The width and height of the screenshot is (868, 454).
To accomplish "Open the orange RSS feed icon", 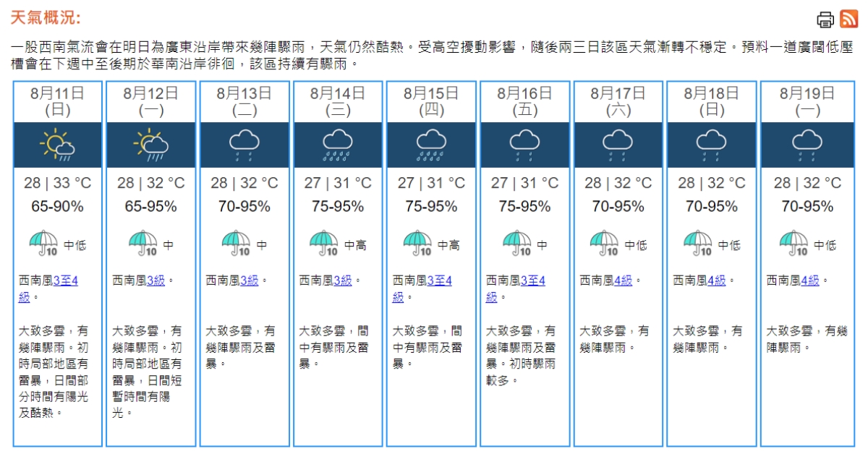I will 848,20.
